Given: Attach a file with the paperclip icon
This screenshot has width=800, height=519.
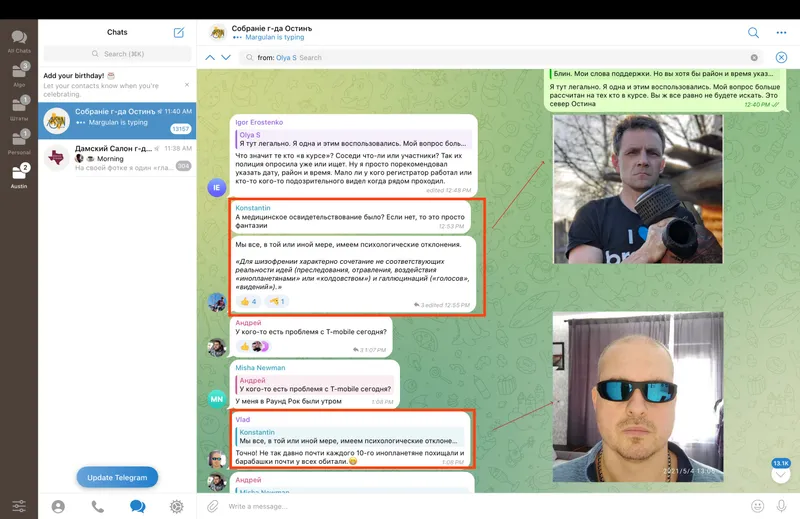Looking at the screenshot, I should [213, 506].
